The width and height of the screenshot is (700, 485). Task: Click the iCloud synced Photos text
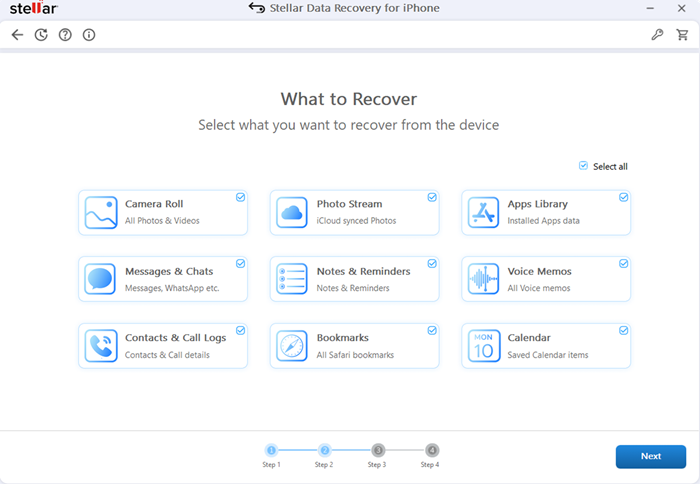tap(356, 221)
